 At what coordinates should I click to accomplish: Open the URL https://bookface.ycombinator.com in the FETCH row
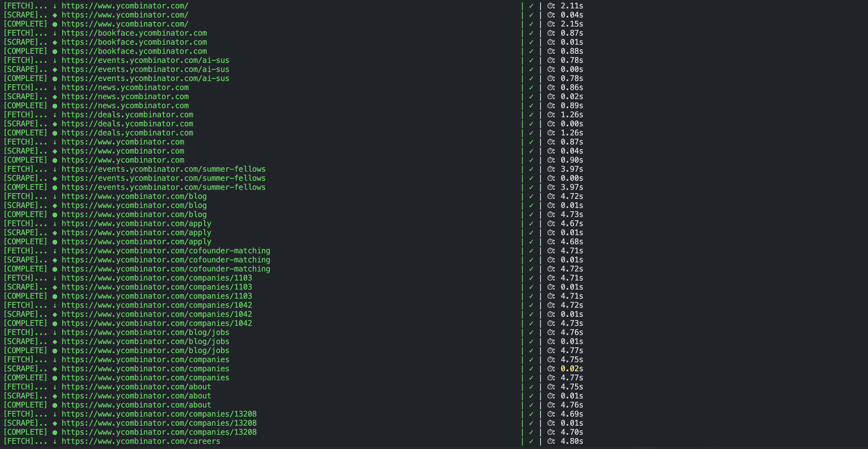point(134,33)
